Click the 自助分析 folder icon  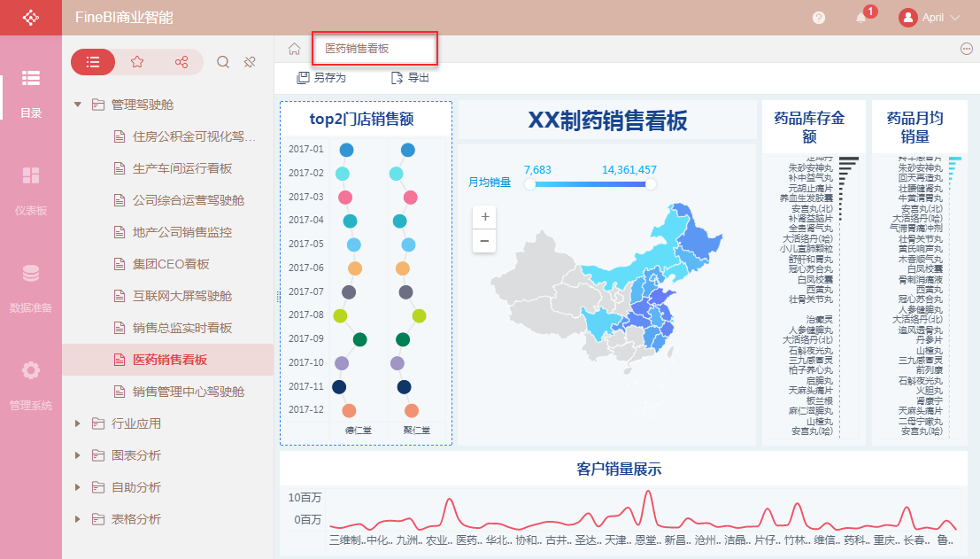98,487
